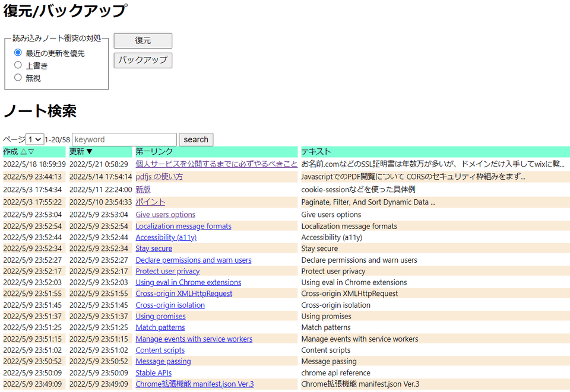Open Manage events with service workers link

194,339
